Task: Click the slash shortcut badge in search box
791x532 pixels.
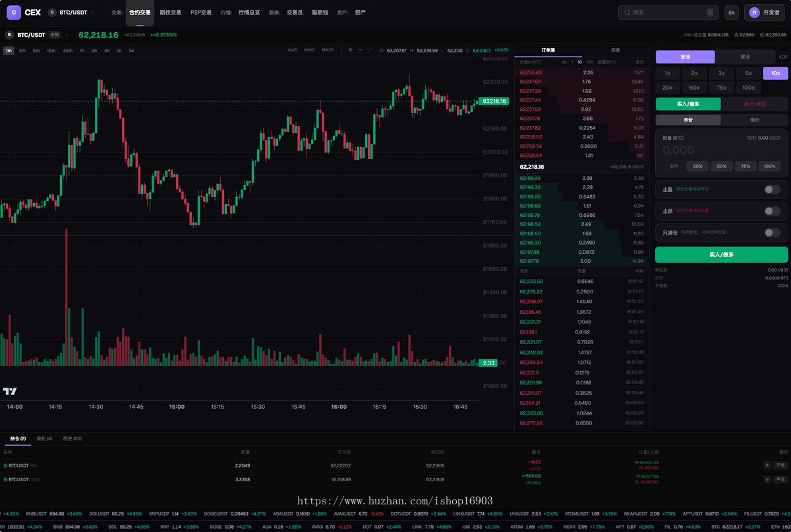Action: coord(710,13)
